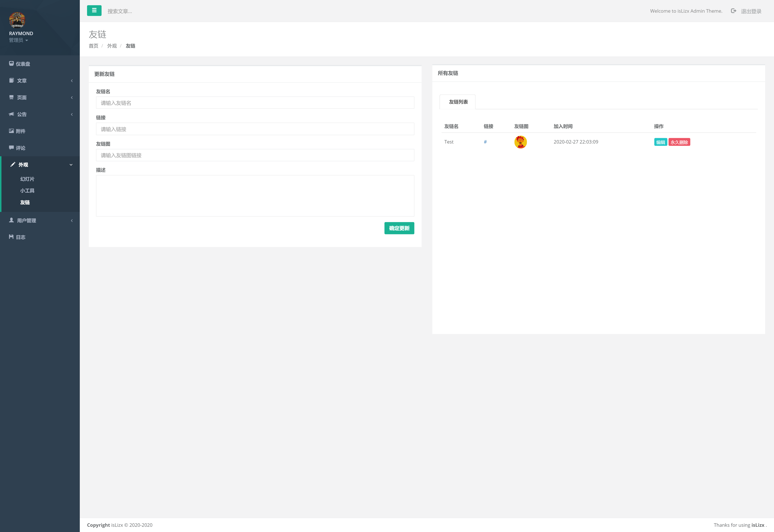Viewport: 774px width, 532px height.
Task: Expand the 页面 sidebar submenu chevron
Action: (x=72, y=97)
